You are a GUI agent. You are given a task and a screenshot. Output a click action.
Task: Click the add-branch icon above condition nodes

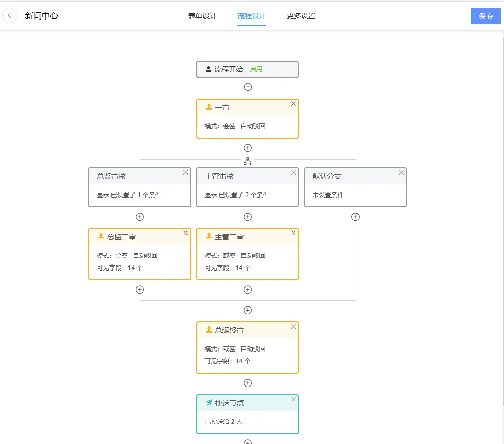(248, 161)
